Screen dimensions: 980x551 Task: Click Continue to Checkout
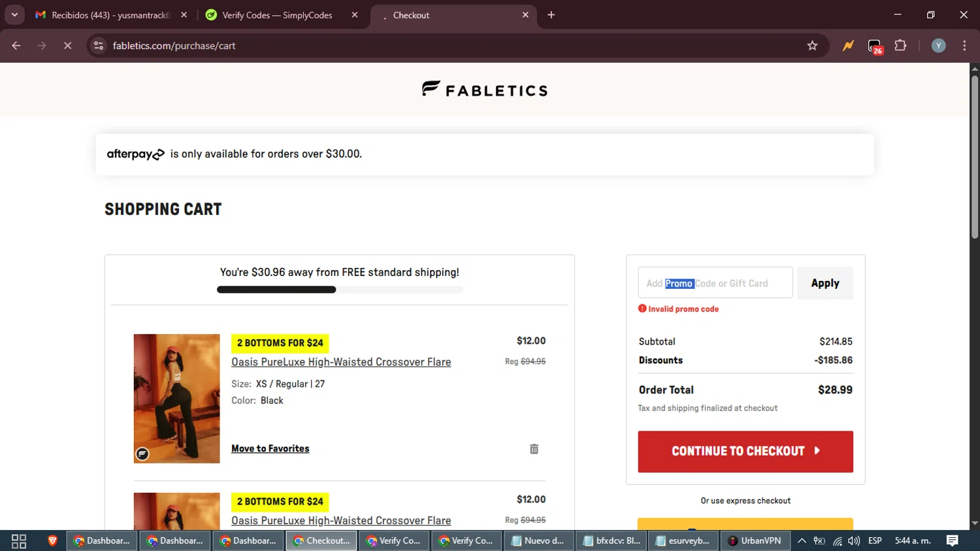(745, 452)
